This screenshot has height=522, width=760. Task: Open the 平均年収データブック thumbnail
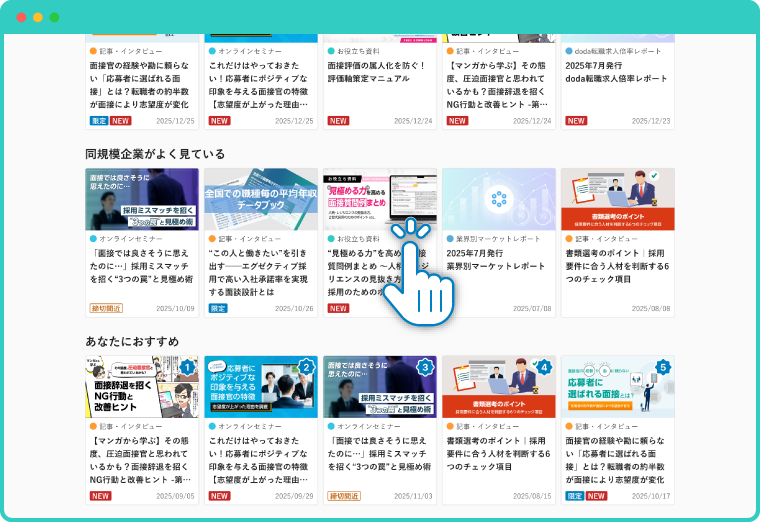click(261, 199)
